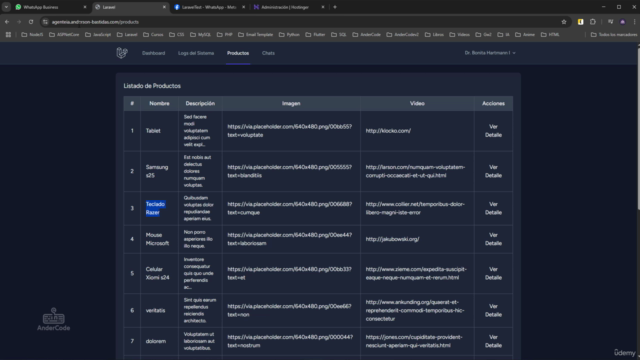View details of the veritatis product
Viewport: 640px width, 360px height.
(x=493, y=310)
